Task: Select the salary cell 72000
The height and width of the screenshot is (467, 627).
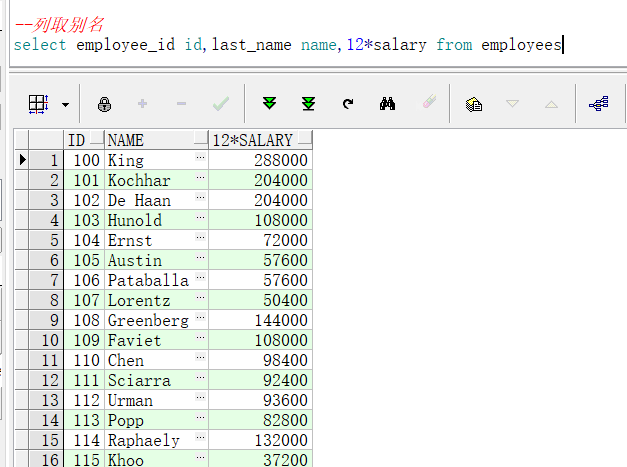Action: [260, 240]
